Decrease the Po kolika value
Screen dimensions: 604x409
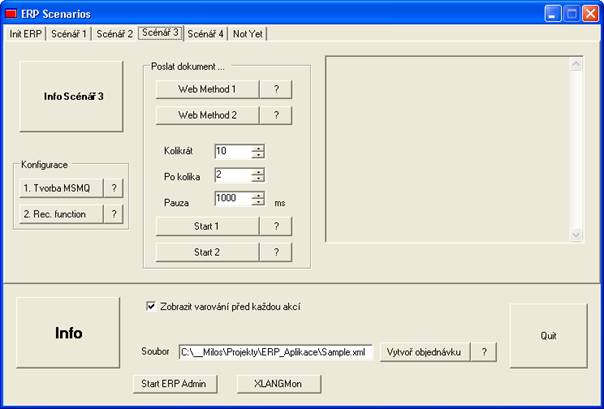(x=258, y=179)
